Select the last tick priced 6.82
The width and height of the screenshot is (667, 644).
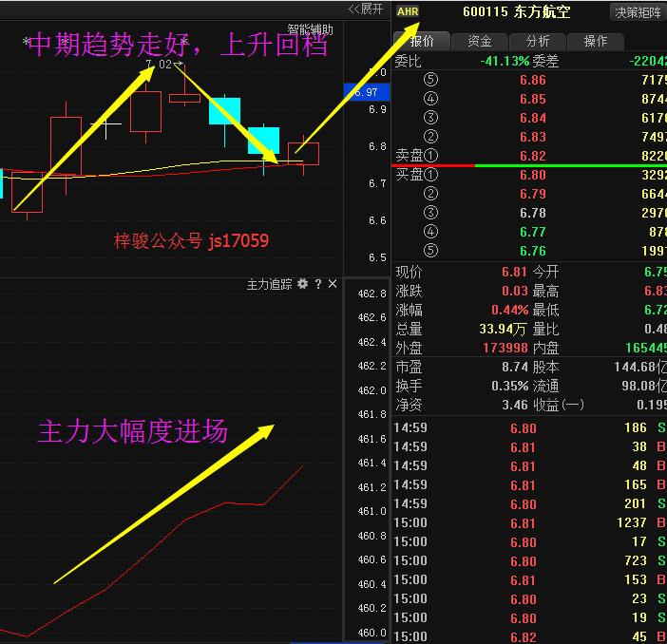[x=529, y=636]
